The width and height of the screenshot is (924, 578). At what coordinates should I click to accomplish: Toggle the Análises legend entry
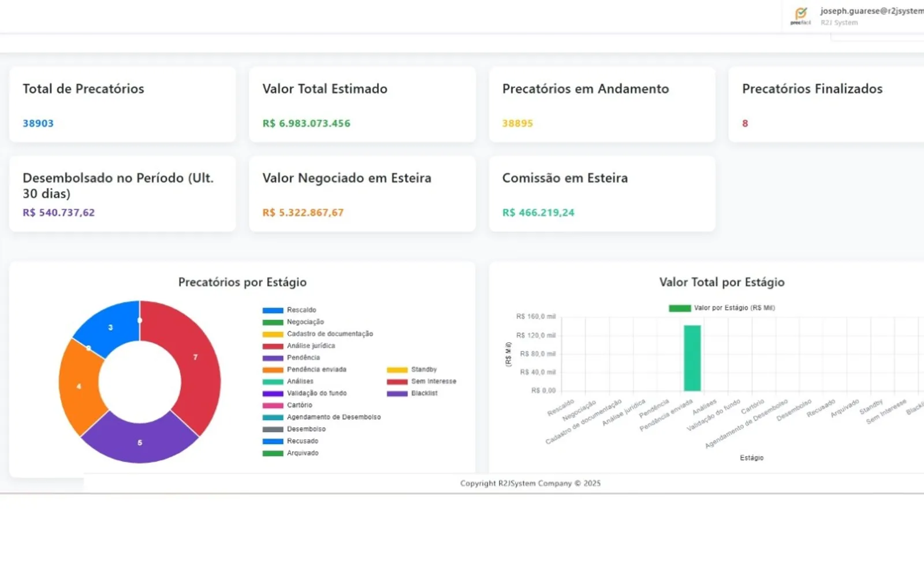click(x=288, y=381)
